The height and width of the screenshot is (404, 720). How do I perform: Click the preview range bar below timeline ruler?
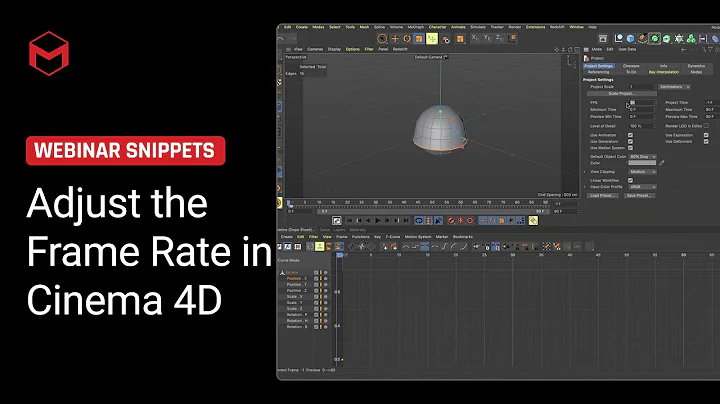point(432,212)
